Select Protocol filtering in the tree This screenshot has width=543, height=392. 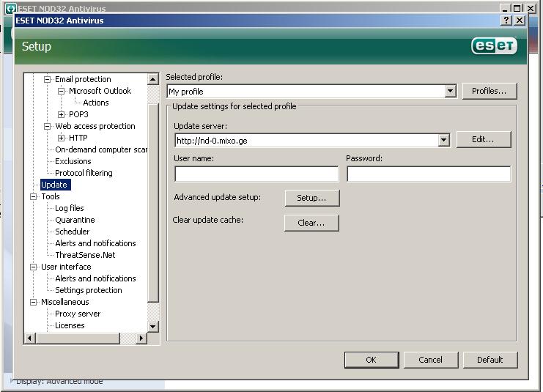(x=84, y=173)
